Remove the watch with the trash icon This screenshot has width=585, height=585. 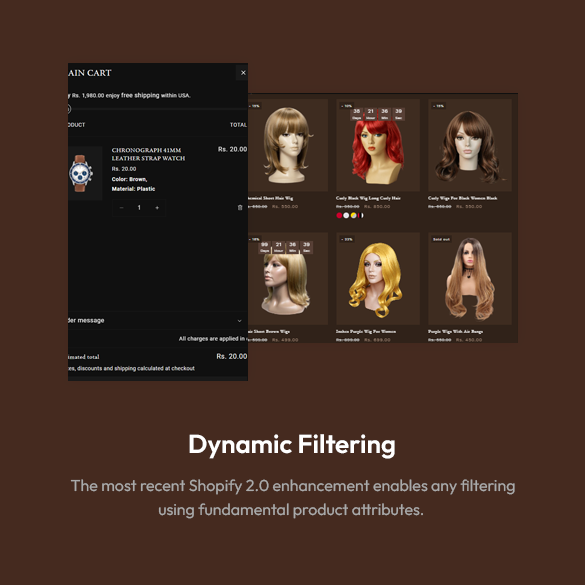pos(240,207)
